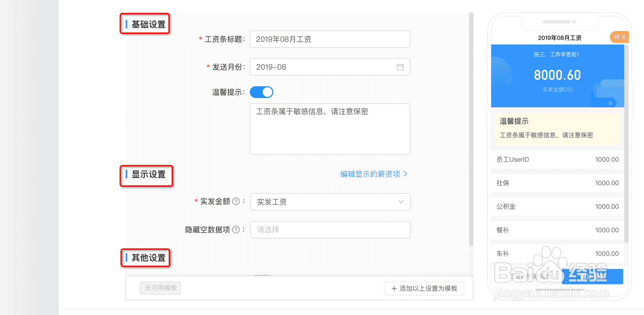Click the phone preview scrollbar
The width and height of the screenshot is (644, 315).
coord(627,148)
